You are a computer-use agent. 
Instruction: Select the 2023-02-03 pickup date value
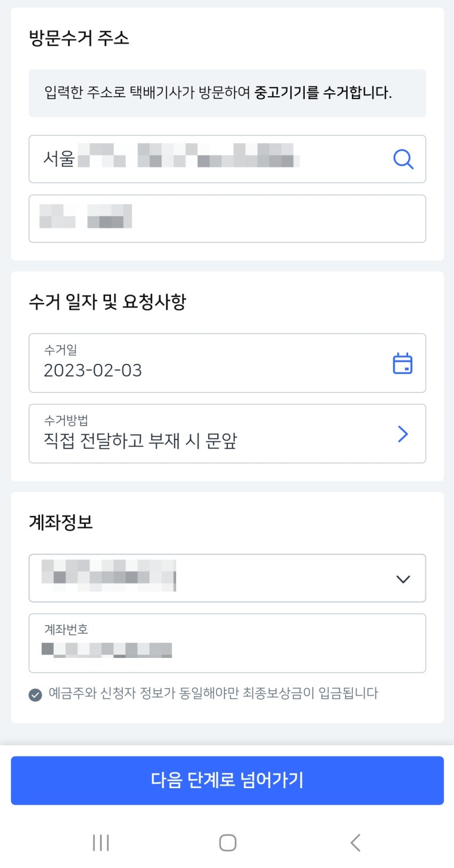click(x=93, y=370)
